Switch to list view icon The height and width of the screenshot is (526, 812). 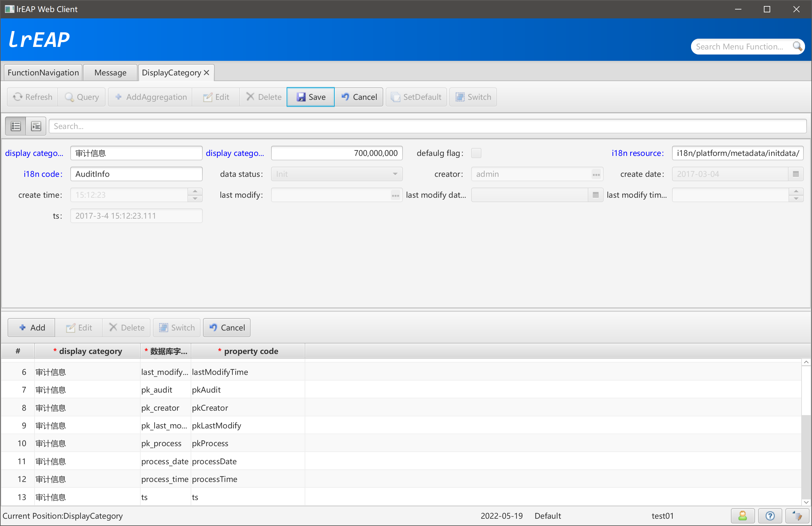[16, 126]
